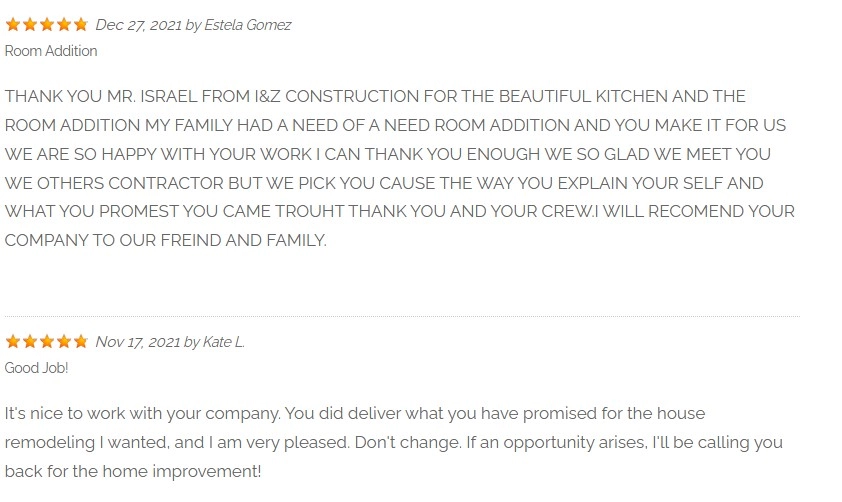Click first star of Kate L.'s rating
Screen dimensions: 842x502
(13, 342)
